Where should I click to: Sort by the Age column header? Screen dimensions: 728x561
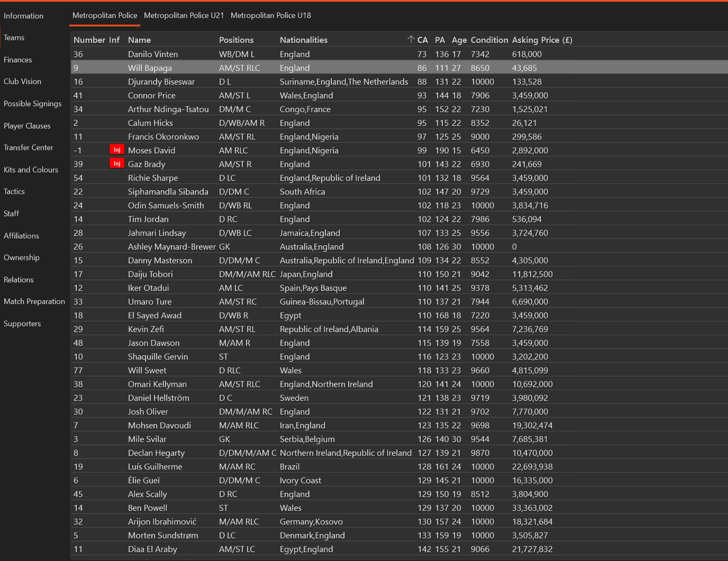[x=459, y=40]
